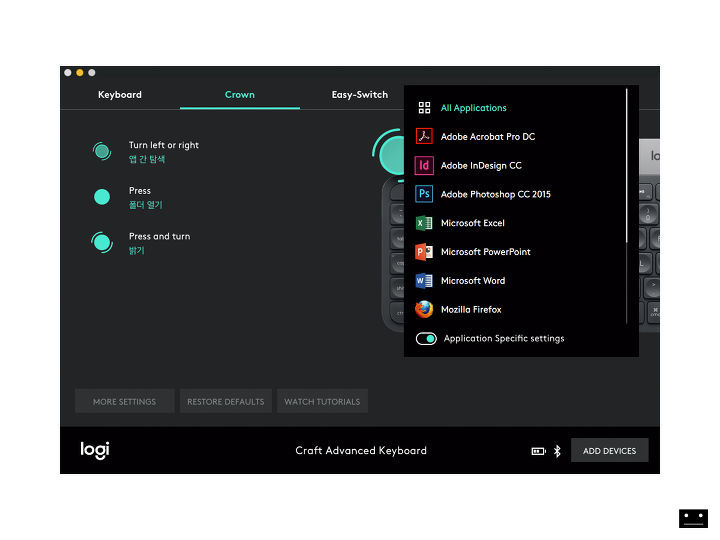Select Mozilla Firefox entry

tap(471, 309)
